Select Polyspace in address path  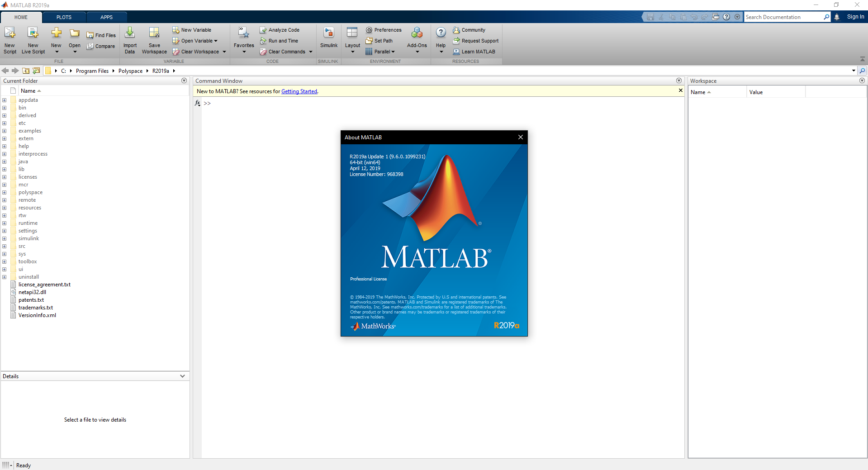(x=130, y=71)
